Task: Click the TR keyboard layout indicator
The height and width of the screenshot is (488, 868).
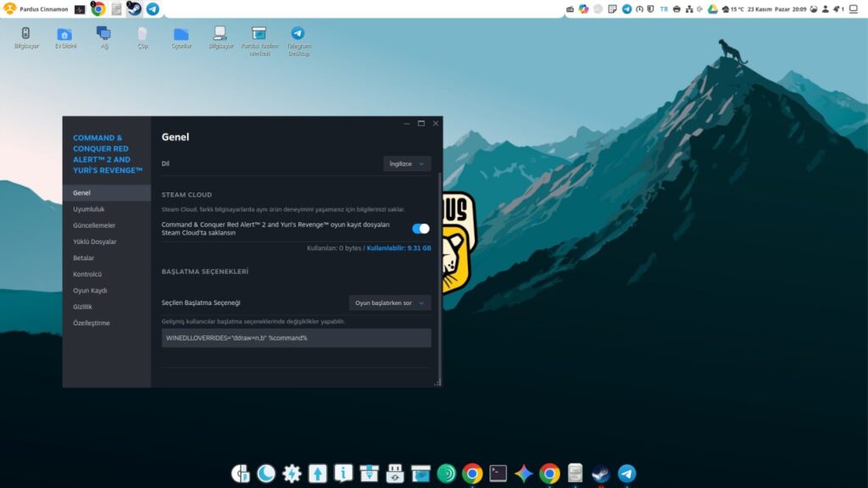Action: [664, 8]
